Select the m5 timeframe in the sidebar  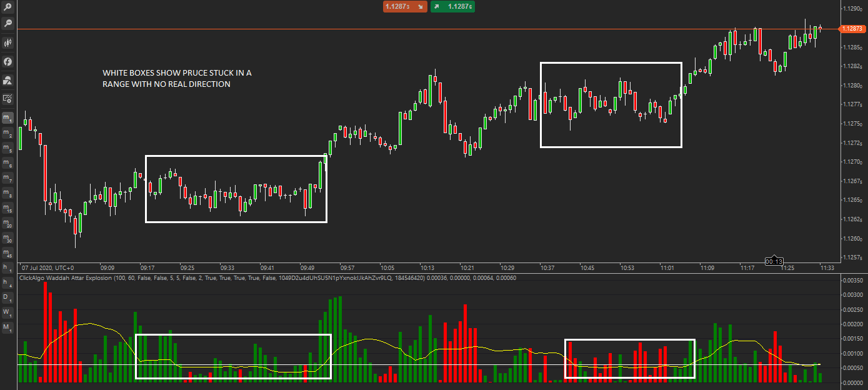7,148
